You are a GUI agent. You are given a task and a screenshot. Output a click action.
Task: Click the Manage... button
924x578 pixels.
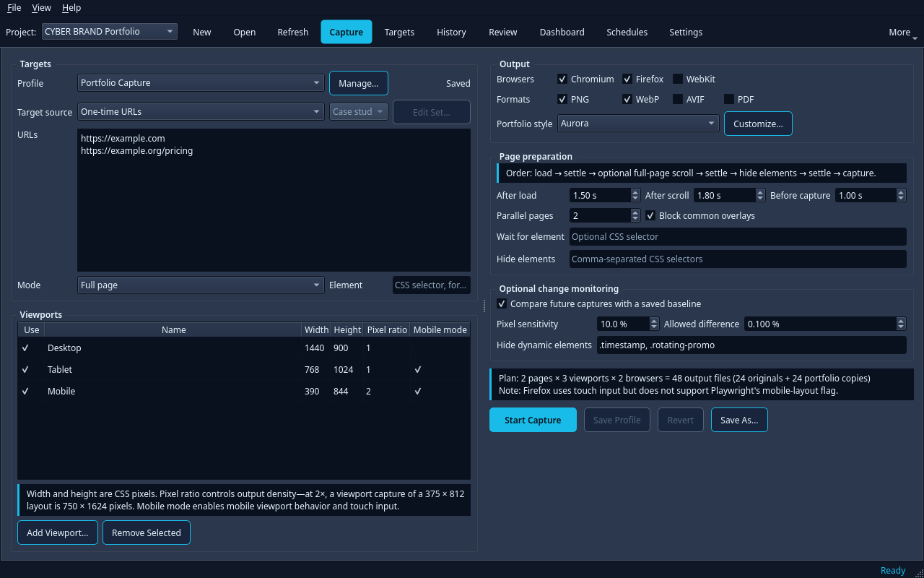coord(359,83)
